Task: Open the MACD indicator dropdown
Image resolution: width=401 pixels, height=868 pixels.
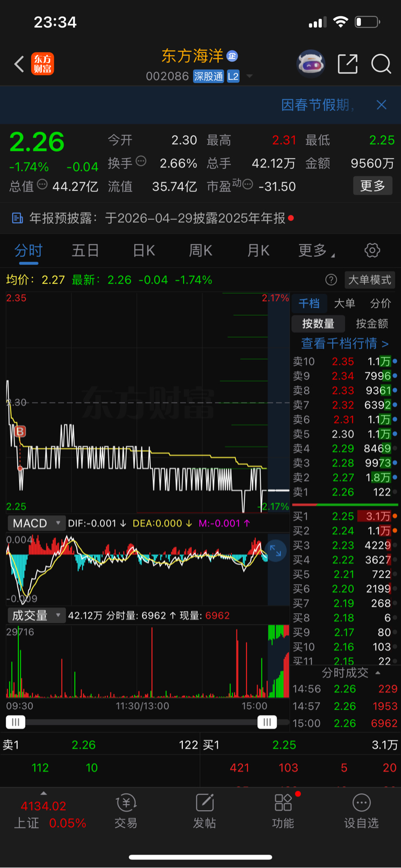Action: (x=36, y=523)
